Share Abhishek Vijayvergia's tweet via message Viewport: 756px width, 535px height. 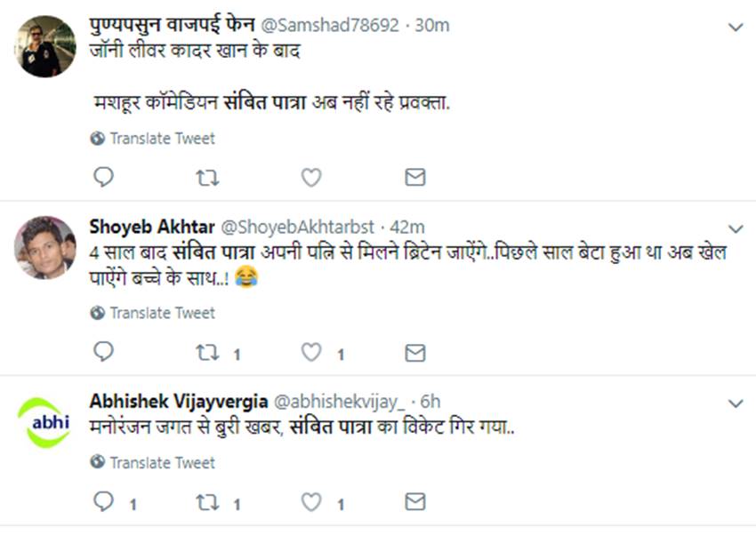[x=414, y=503]
